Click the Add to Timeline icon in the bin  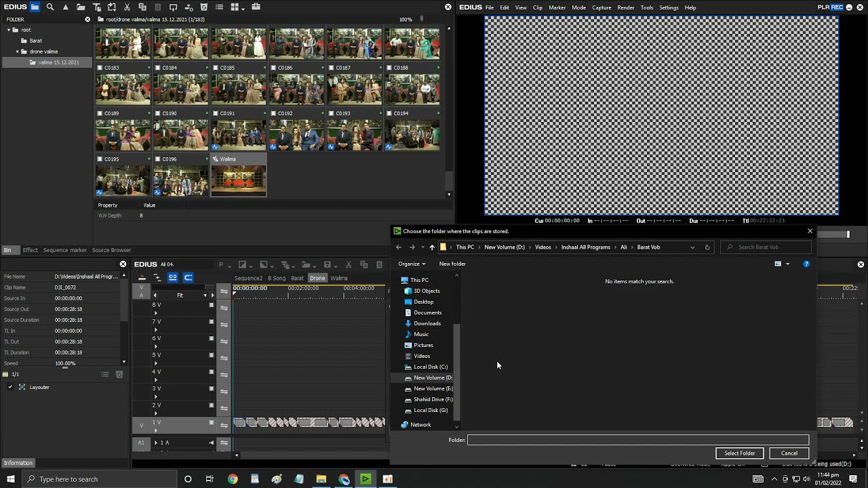189,7
